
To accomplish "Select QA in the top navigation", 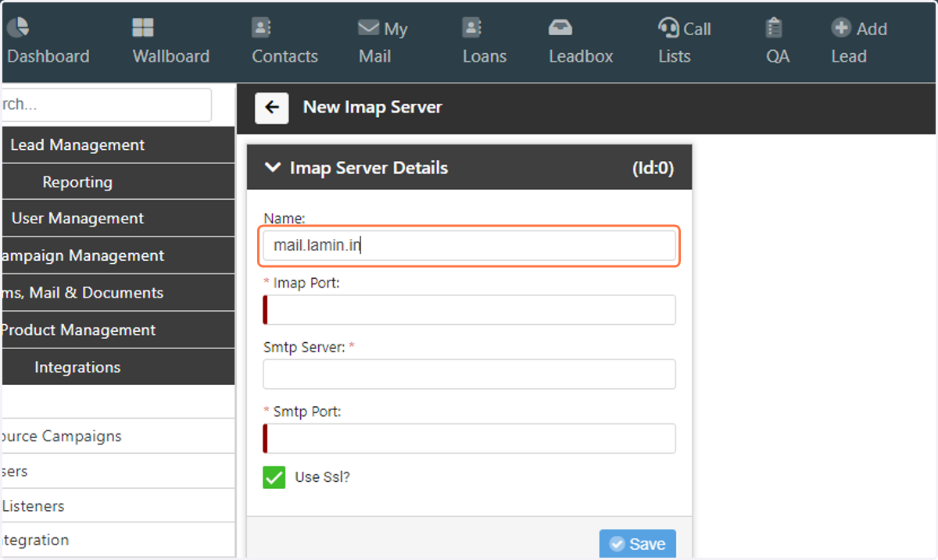I will click(x=778, y=56).
